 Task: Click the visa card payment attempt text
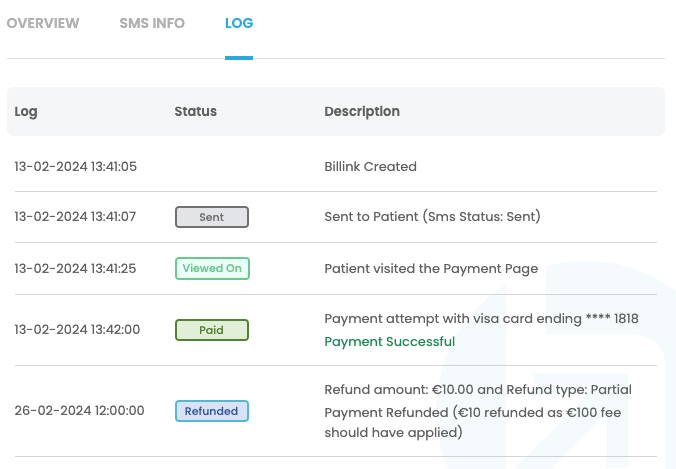pyautogui.click(x=481, y=319)
